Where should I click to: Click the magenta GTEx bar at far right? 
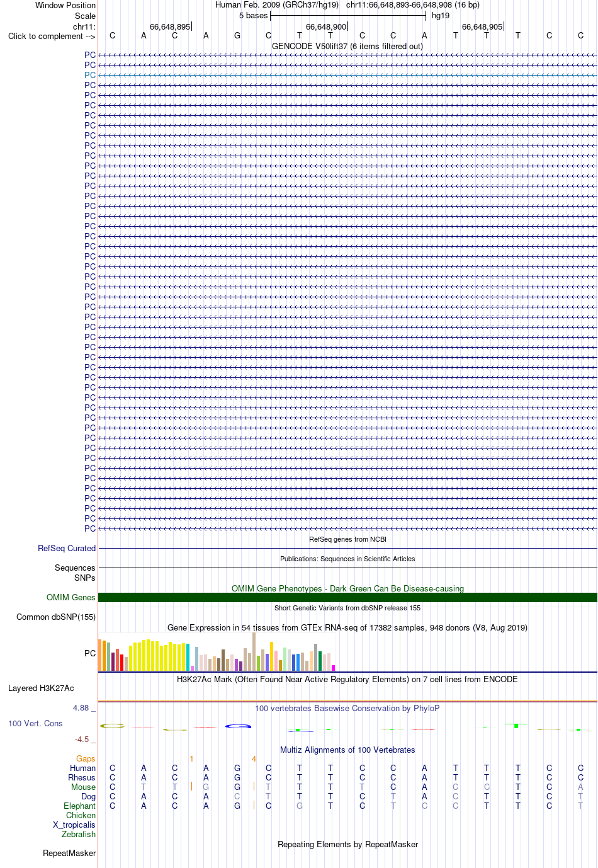click(333, 668)
